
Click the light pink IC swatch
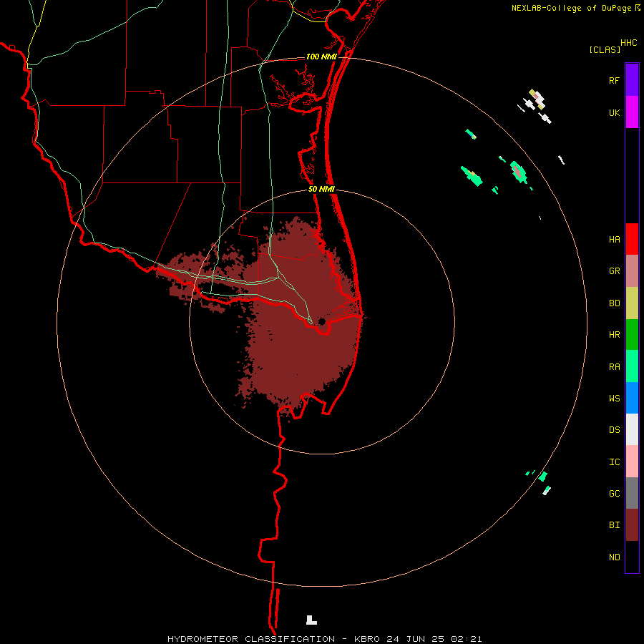[632, 462]
